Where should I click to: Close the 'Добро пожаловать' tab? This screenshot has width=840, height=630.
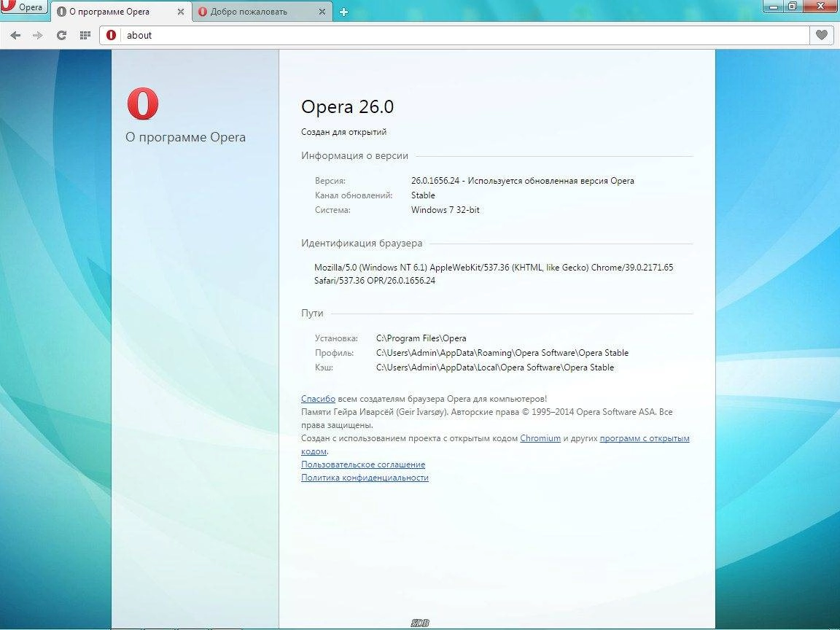322,11
